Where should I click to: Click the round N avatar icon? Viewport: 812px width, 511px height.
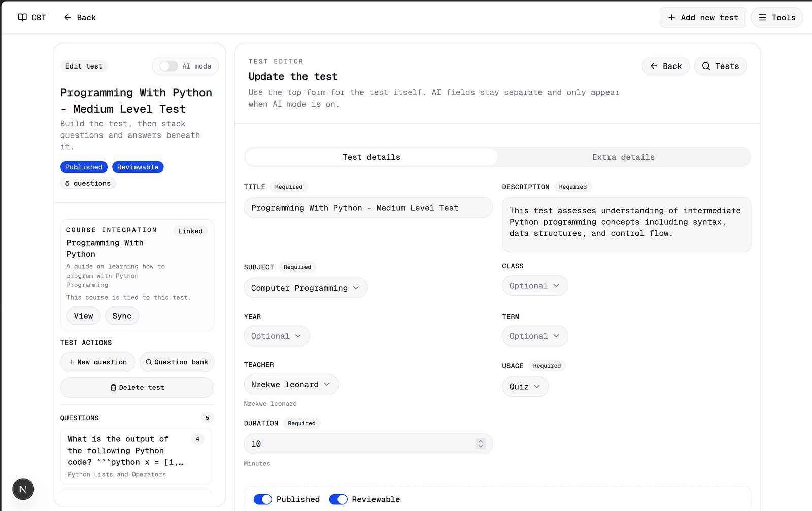(23, 489)
